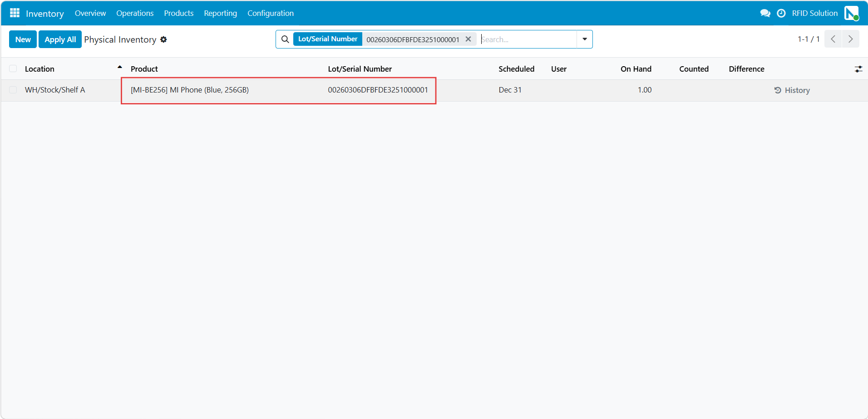Screen dimensions: 868x419
Task: Click the [MI-BE256] MI Phone product cell
Action: 190,90
